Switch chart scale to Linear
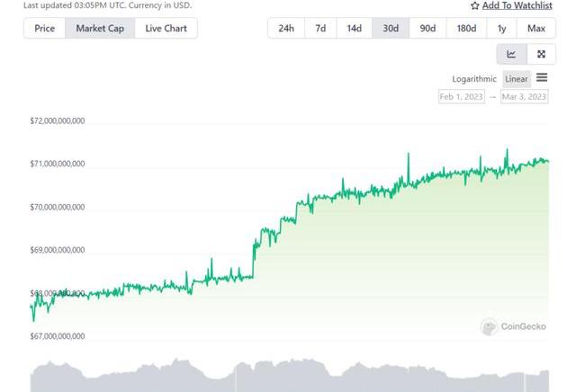Image resolution: width=576 pixels, height=392 pixels. [517, 79]
